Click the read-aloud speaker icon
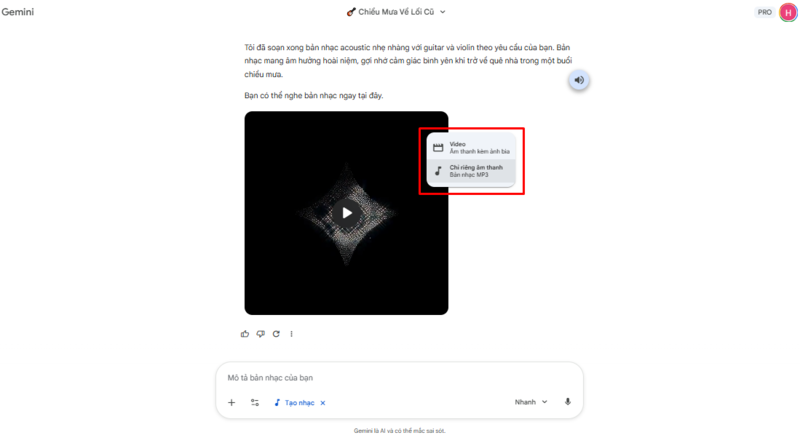 pyautogui.click(x=579, y=80)
